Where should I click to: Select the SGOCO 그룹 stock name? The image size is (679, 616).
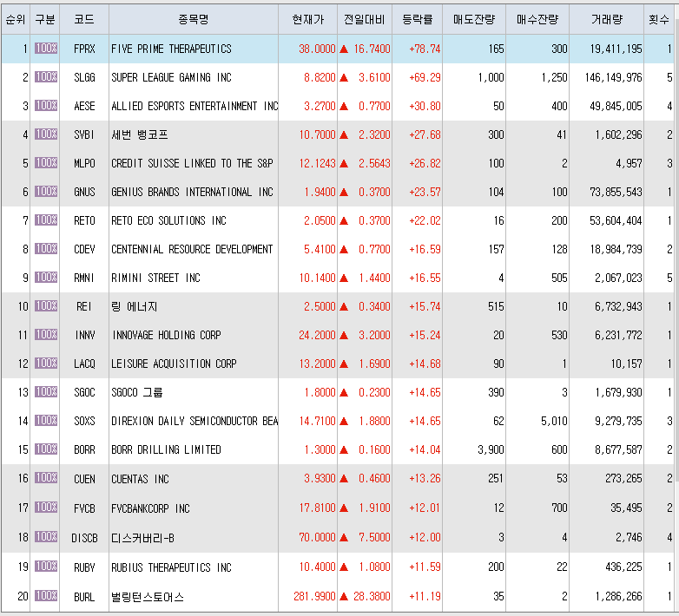click(x=137, y=392)
